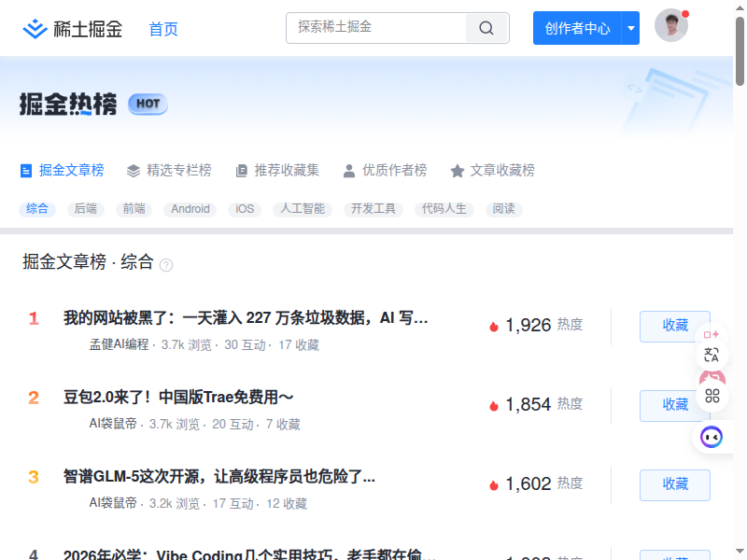Open the four-squares apps floating icon
This screenshot has width=747, height=560.
pyautogui.click(x=712, y=396)
